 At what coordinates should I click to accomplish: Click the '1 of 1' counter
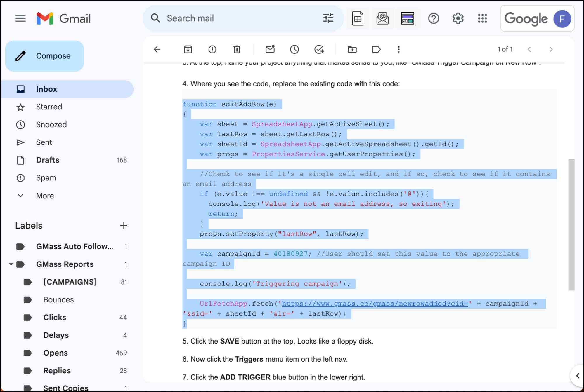(505, 49)
